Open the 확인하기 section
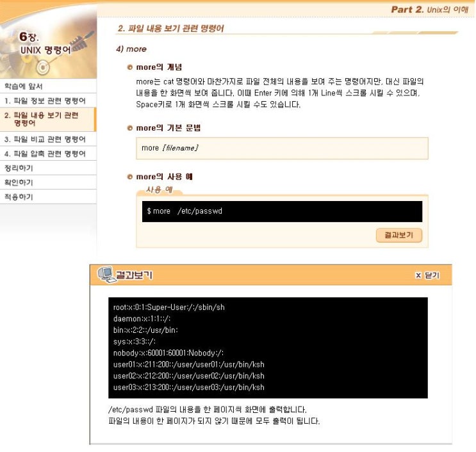The image size is (476, 452). point(48,182)
